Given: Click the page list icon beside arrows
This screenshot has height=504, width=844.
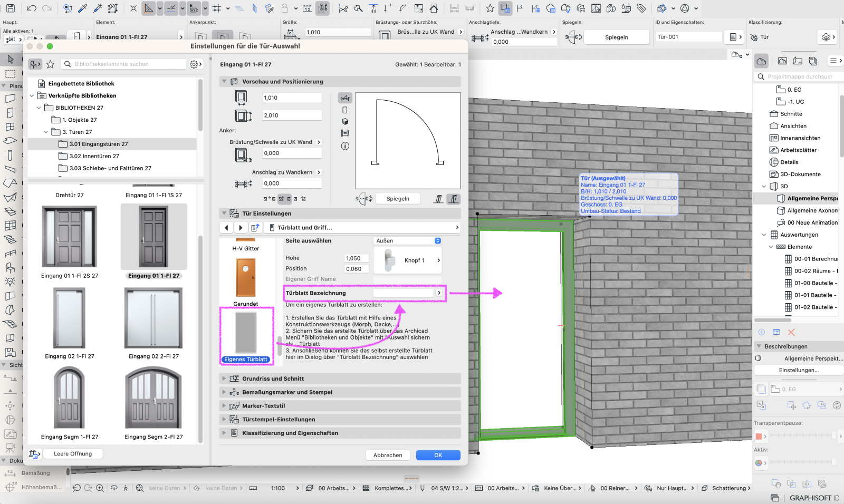Looking at the screenshot, I should pos(255,228).
